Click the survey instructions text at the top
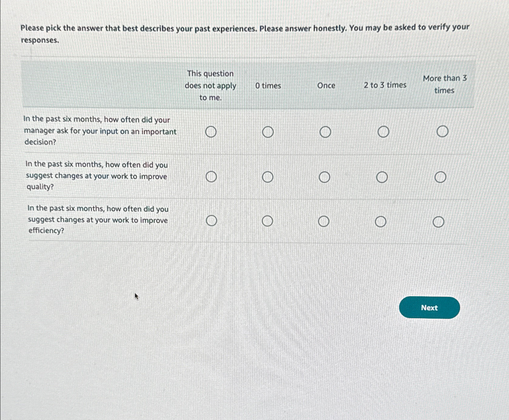Viewport: 509px width, 420px height. point(244,33)
